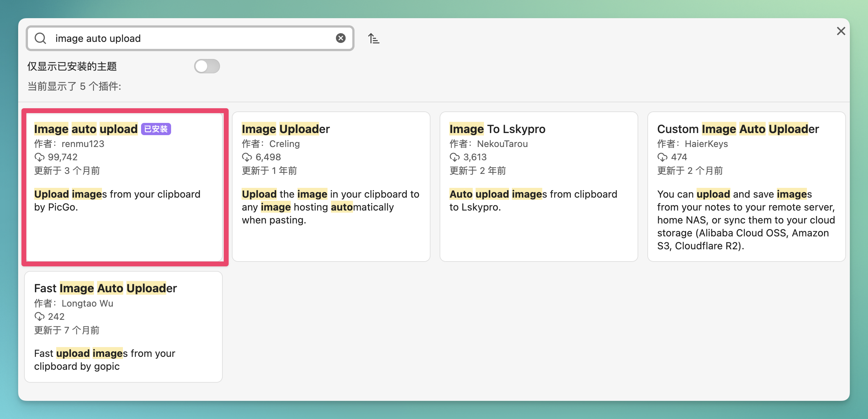Focus the 'image auto upload' search box
Viewport: 868px width, 419px height.
pos(190,38)
